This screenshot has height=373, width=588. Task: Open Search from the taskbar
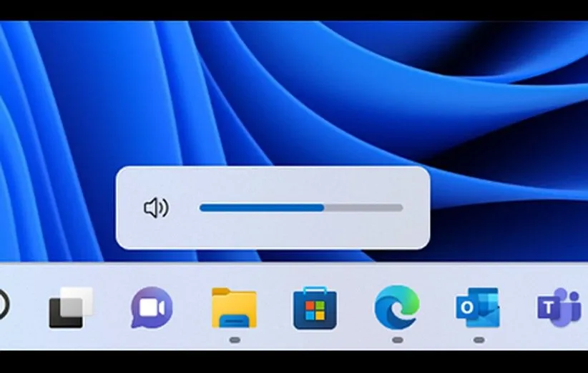2,306
